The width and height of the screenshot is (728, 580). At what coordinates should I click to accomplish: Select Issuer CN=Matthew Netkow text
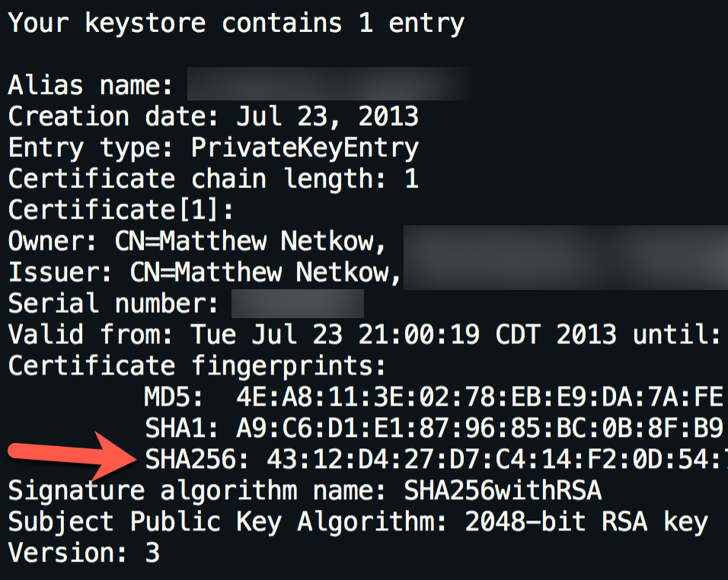264,272
